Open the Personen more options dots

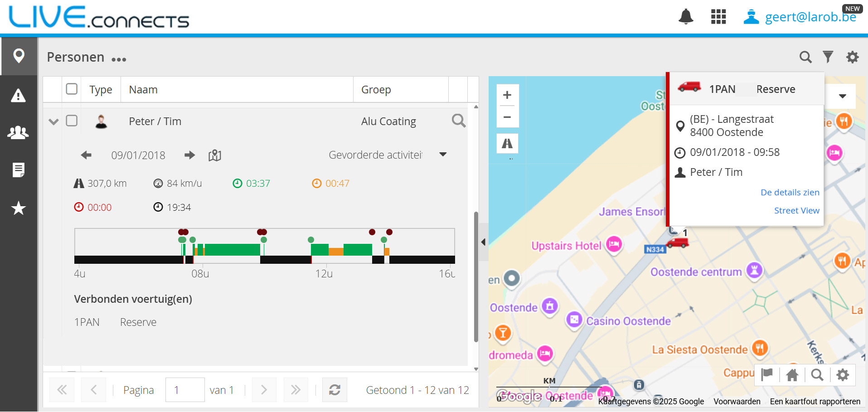click(119, 59)
